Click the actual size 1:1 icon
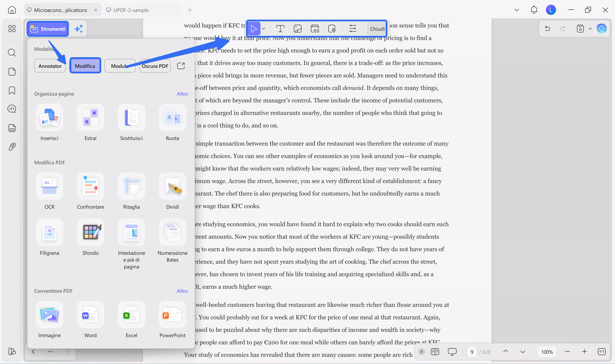Image resolution: width=615 pixels, height=364 pixels. tap(601, 351)
